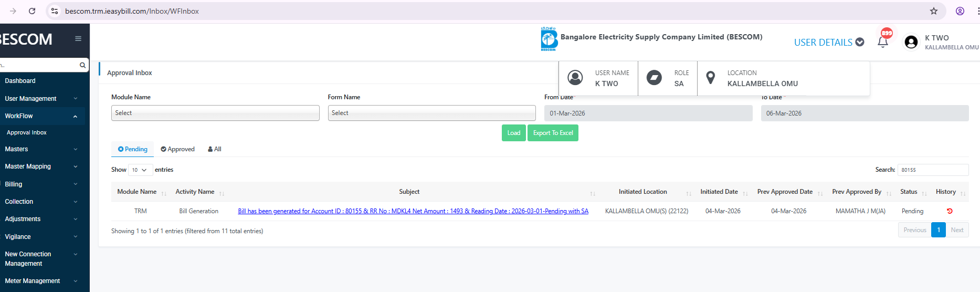
Task: Expand Billing menu
Action: 43,184
